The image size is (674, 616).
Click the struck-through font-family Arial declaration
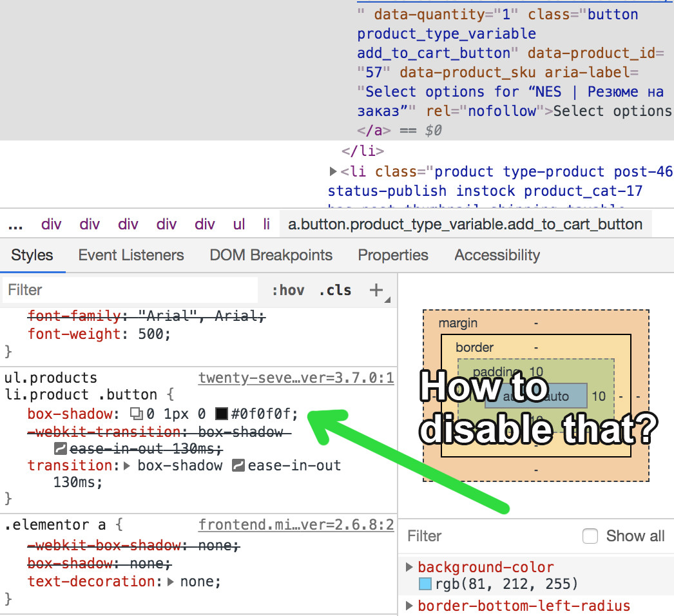[146, 316]
